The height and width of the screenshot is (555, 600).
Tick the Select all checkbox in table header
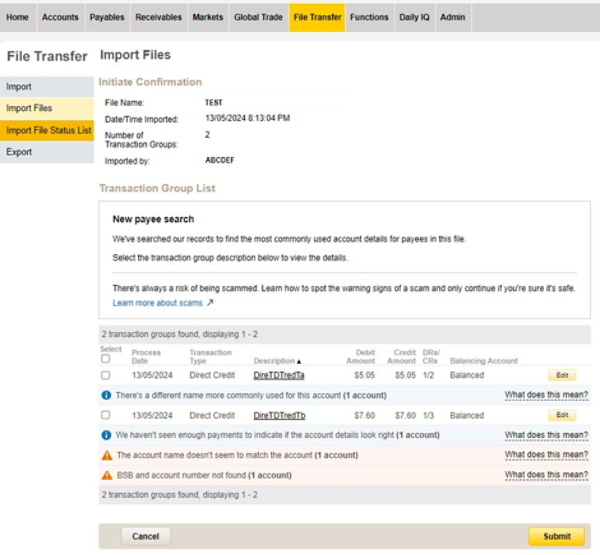click(x=106, y=359)
